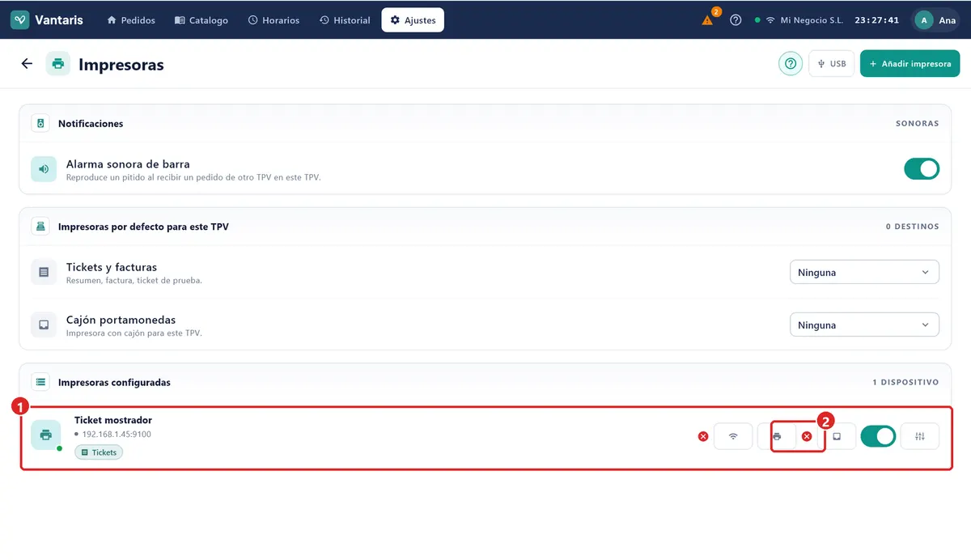Select the Ajustes tab
Image resolution: width=971 pixels, height=560 pixels.
(x=413, y=20)
